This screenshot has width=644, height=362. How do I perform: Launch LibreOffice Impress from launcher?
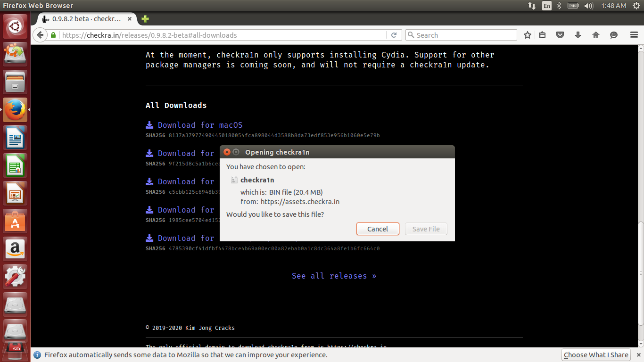(x=16, y=193)
